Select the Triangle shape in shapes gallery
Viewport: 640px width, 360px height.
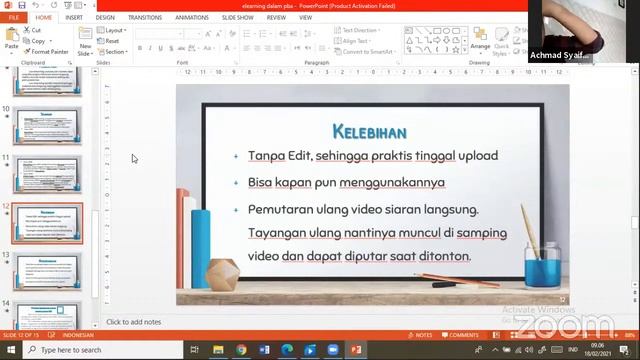point(409,40)
